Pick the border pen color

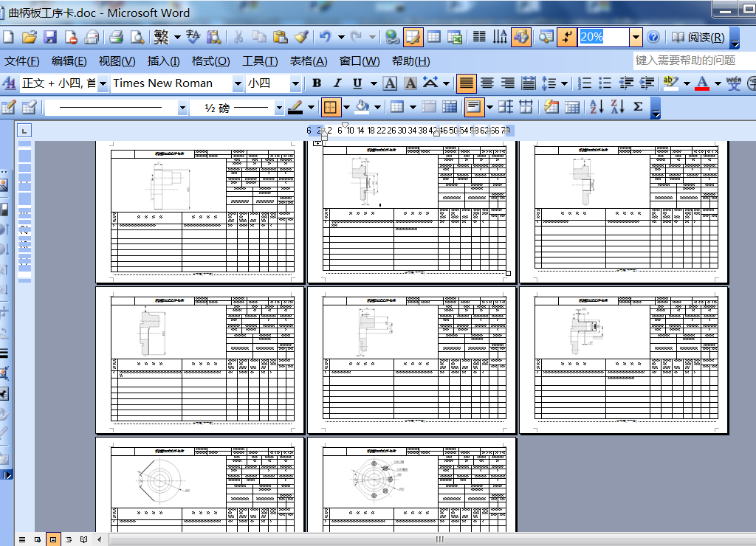pos(295,107)
